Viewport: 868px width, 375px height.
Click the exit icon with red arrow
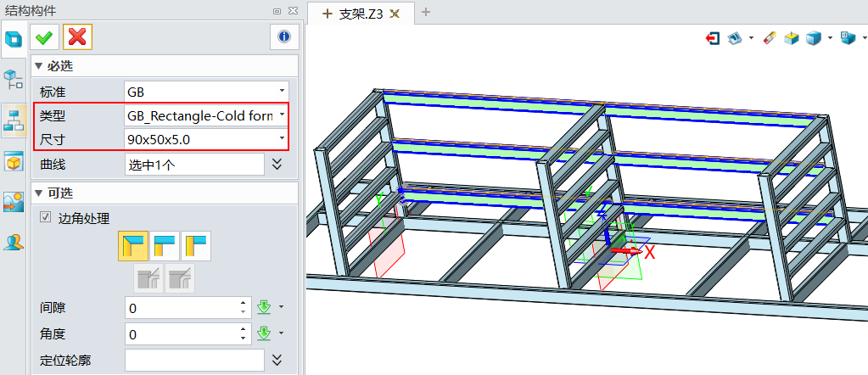tap(713, 38)
